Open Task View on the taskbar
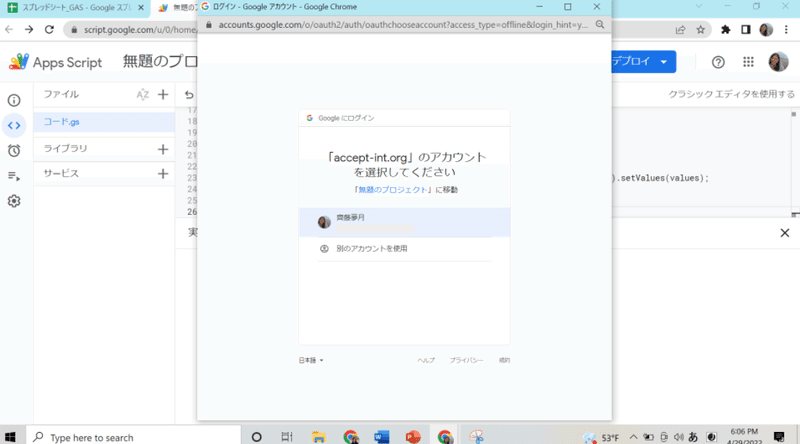Image resolution: width=800 pixels, height=444 pixels. pyautogui.click(x=287, y=437)
